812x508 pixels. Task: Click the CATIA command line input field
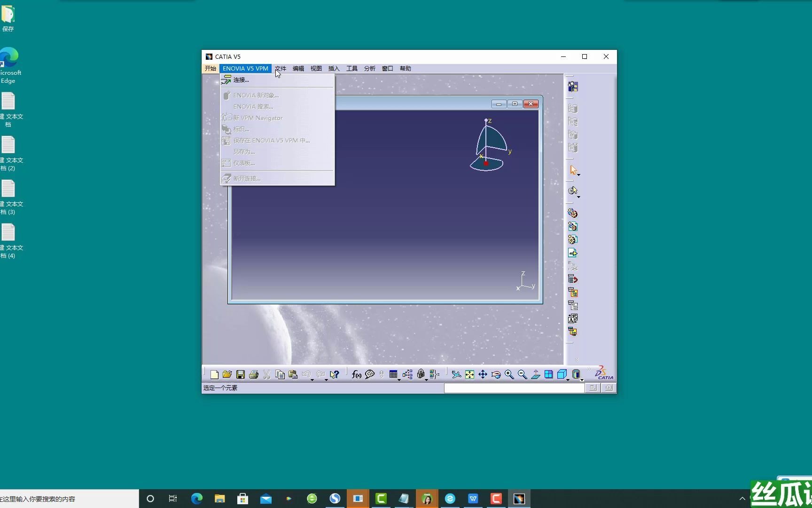point(514,388)
